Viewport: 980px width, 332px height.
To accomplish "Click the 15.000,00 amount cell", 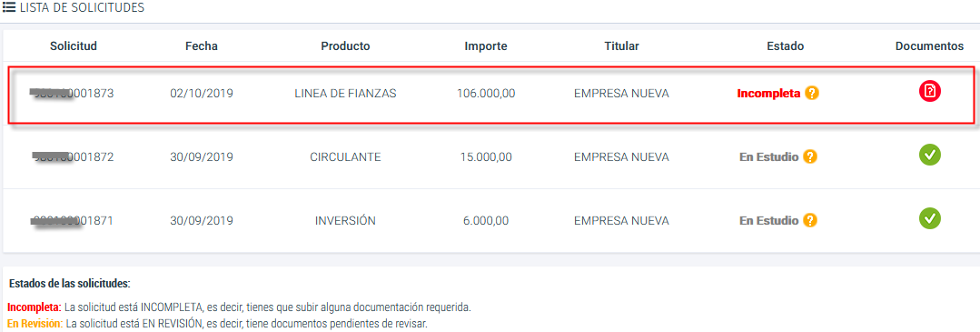I will (484, 156).
